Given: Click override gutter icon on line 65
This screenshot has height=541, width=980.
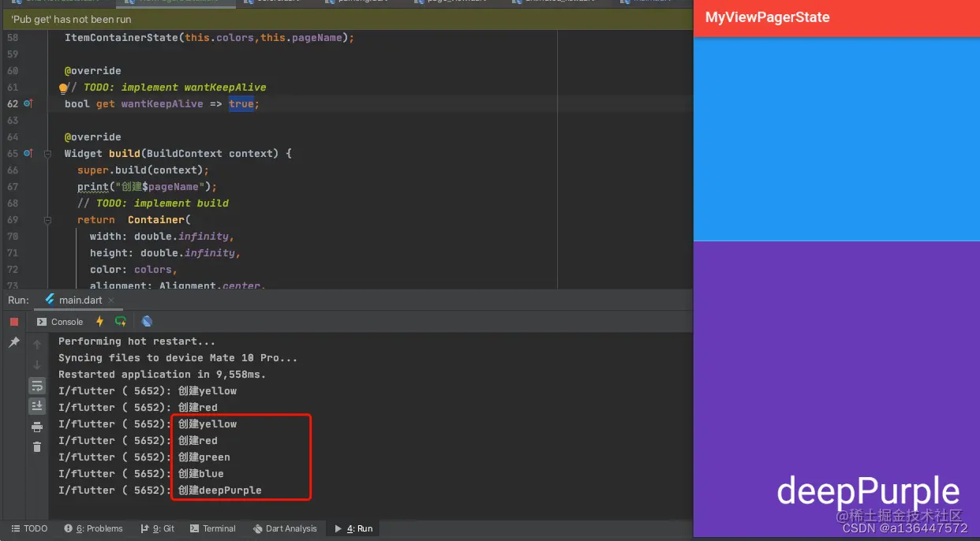Looking at the screenshot, I should [28, 154].
